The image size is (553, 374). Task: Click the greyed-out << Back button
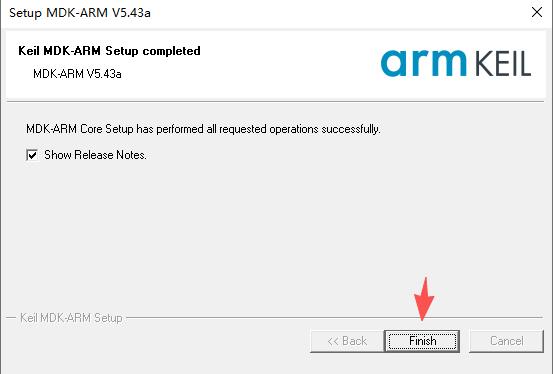pos(347,341)
